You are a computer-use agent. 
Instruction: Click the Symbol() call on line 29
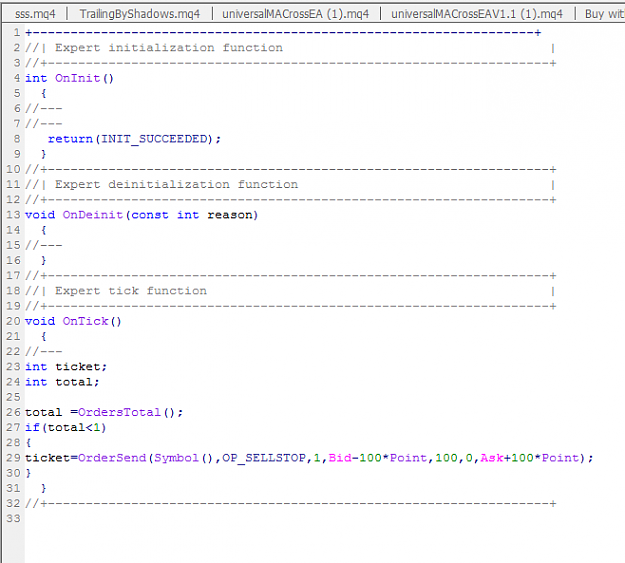[184, 458]
